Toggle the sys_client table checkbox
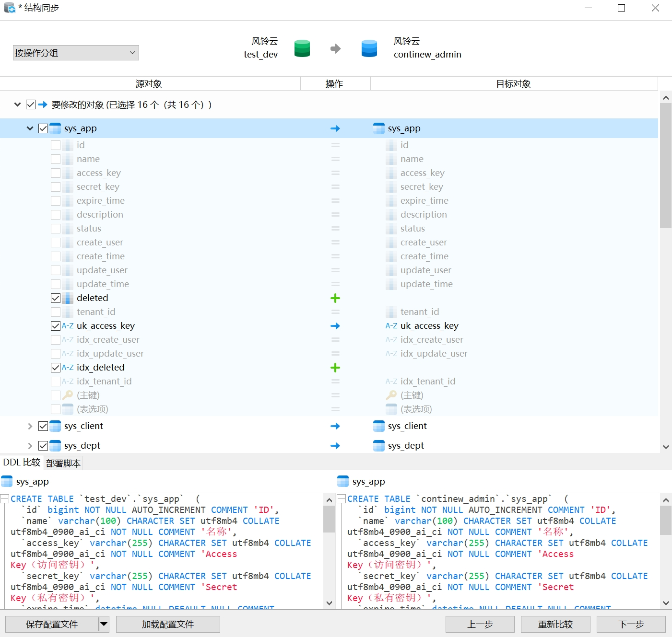The height and width of the screenshot is (637, 672). pyautogui.click(x=43, y=426)
